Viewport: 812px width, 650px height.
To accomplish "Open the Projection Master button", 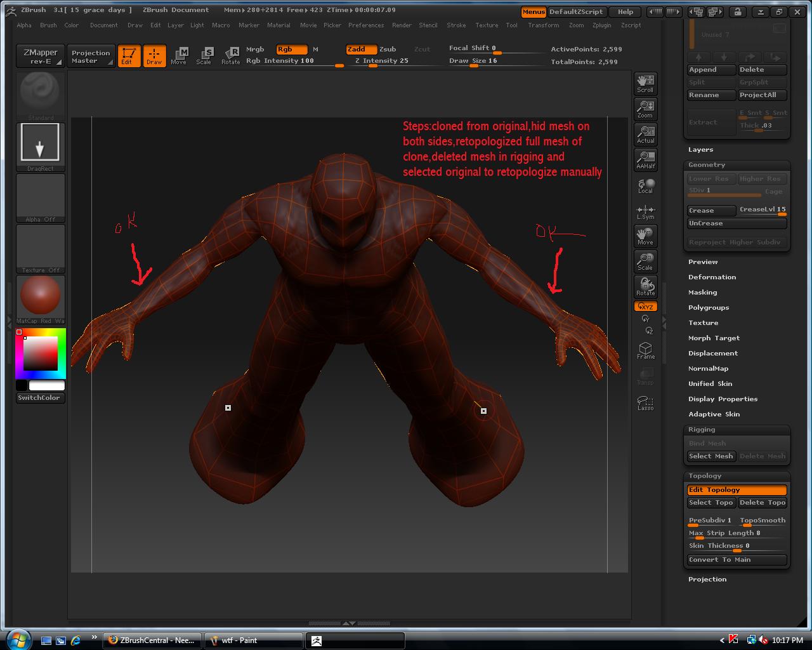I will pyautogui.click(x=91, y=56).
